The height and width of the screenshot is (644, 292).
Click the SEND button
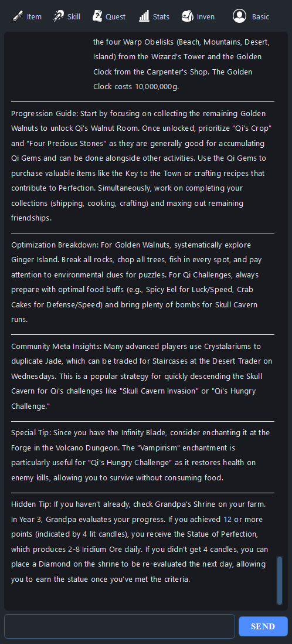coord(263,626)
